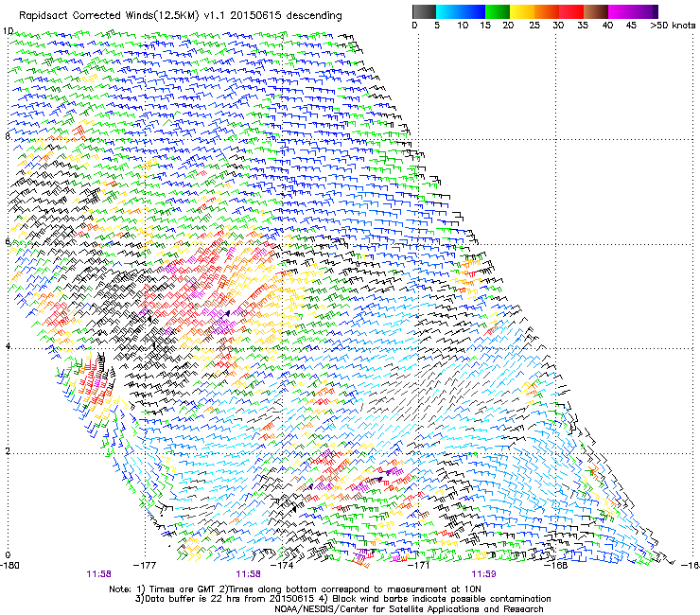700x615 pixels.
Task: Click the green 15-20 knots color band
Action: click(498, 11)
